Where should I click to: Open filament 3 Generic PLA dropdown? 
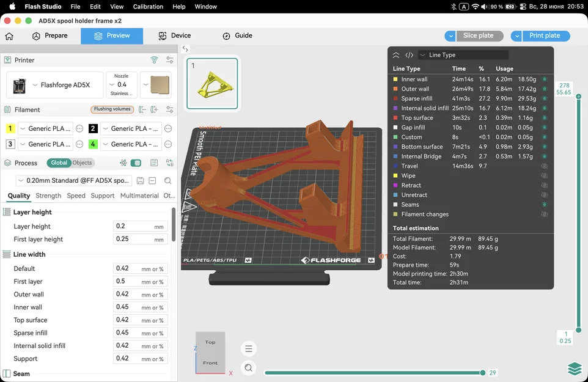[x=46, y=144]
